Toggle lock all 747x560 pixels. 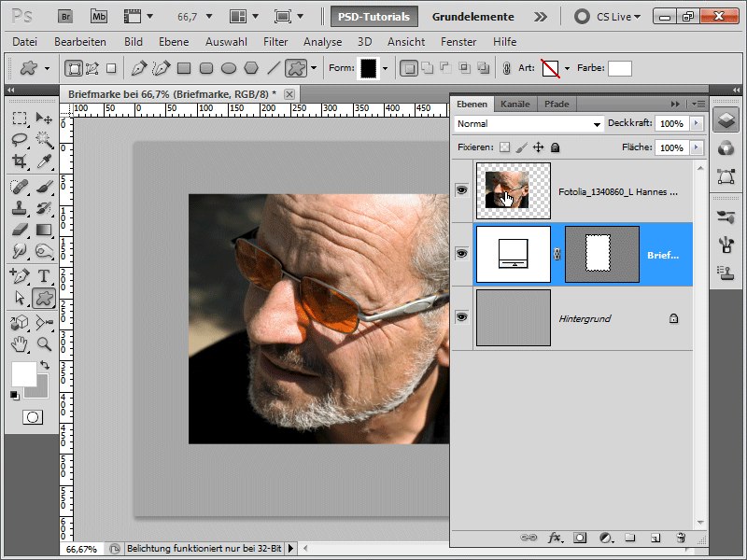click(x=555, y=147)
